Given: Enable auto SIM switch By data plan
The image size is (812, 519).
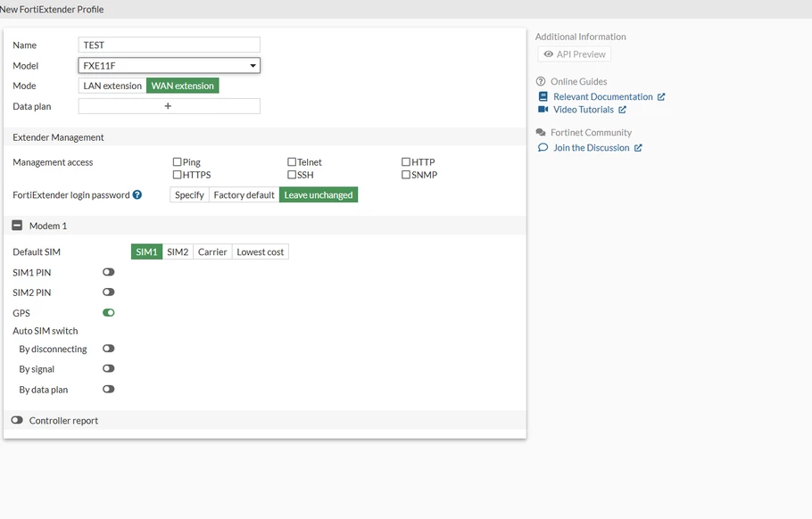Looking at the screenshot, I should [108, 389].
